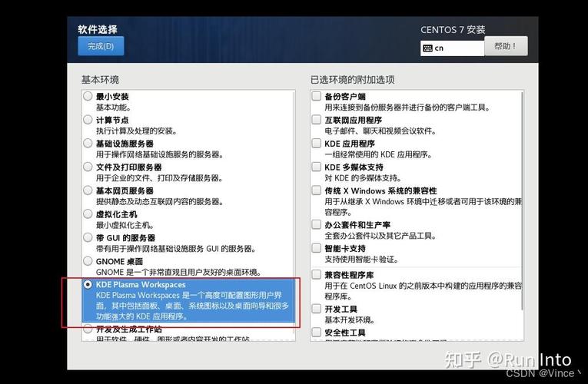Click text 电子邮件、聊天和视频会议软件。
The height and width of the screenshot is (384, 588).
pos(380,131)
